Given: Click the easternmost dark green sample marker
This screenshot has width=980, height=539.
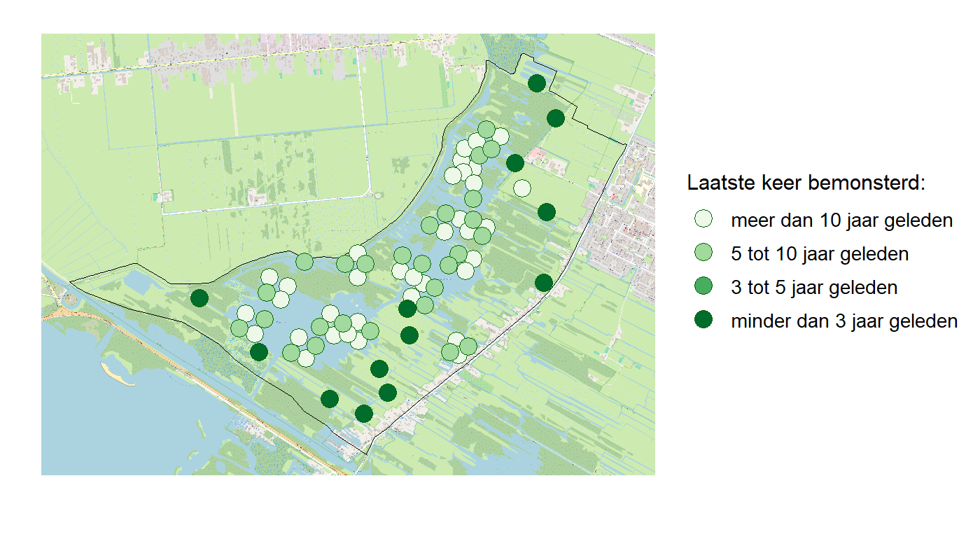Looking at the screenshot, I should click(555, 118).
